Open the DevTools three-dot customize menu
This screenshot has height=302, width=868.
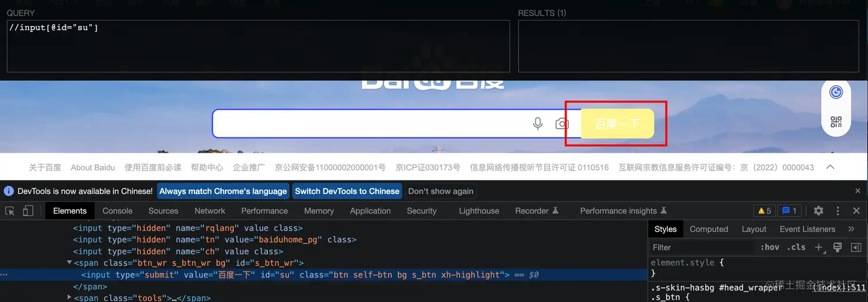pos(838,211)
